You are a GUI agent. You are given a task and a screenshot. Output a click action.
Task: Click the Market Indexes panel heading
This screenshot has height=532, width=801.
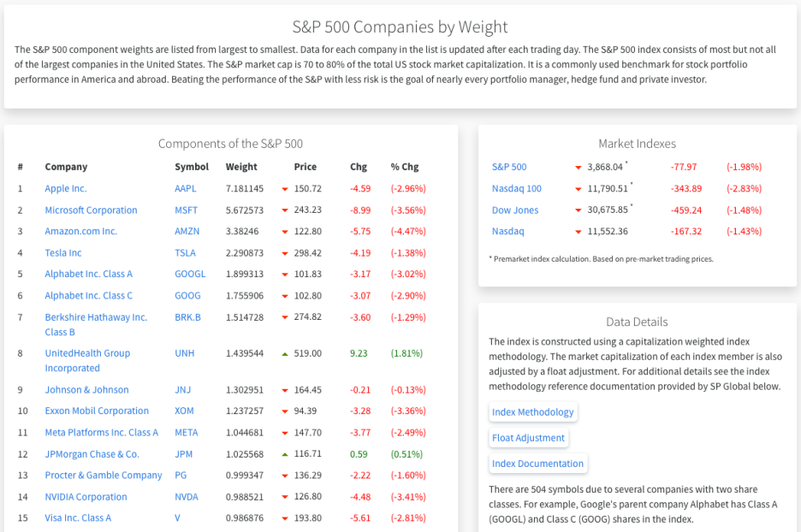638,143
